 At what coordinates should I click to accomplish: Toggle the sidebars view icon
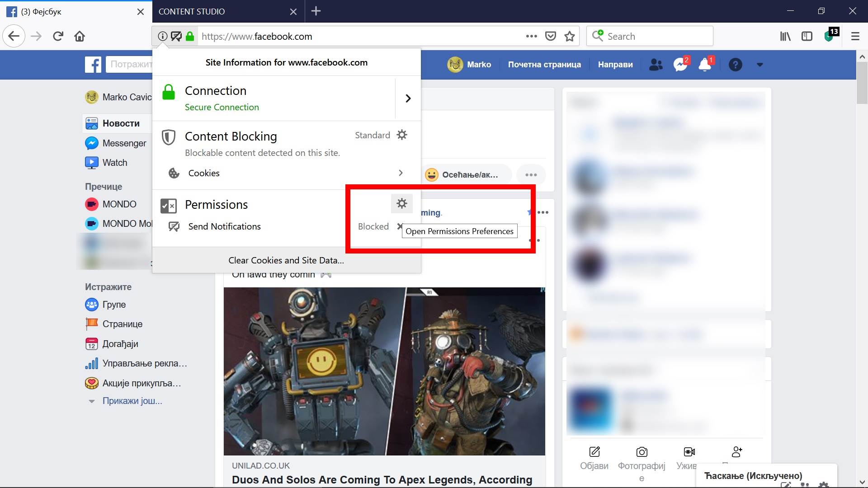(x=807, y=37)
